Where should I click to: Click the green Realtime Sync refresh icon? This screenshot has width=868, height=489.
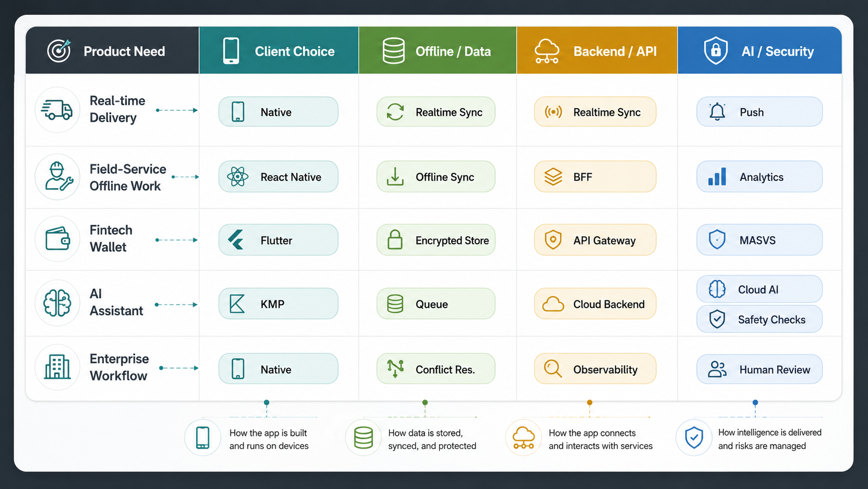(x=395, y=112)
